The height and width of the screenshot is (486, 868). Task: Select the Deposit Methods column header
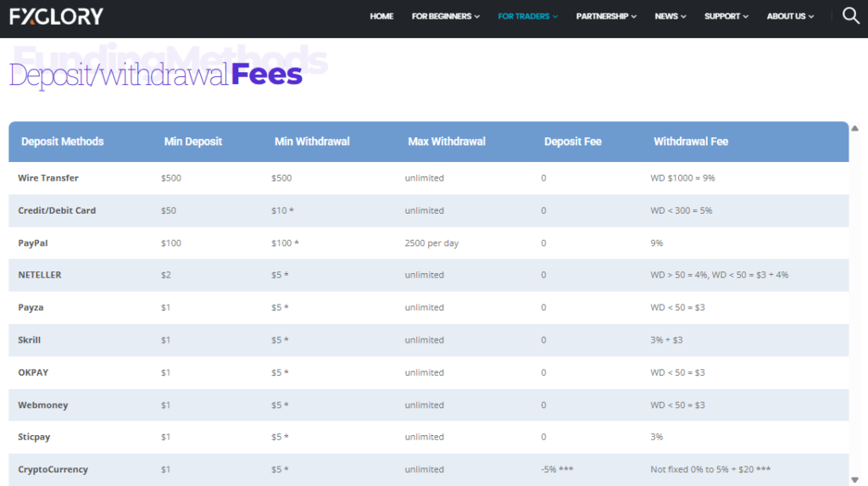(x=63, y=142)
